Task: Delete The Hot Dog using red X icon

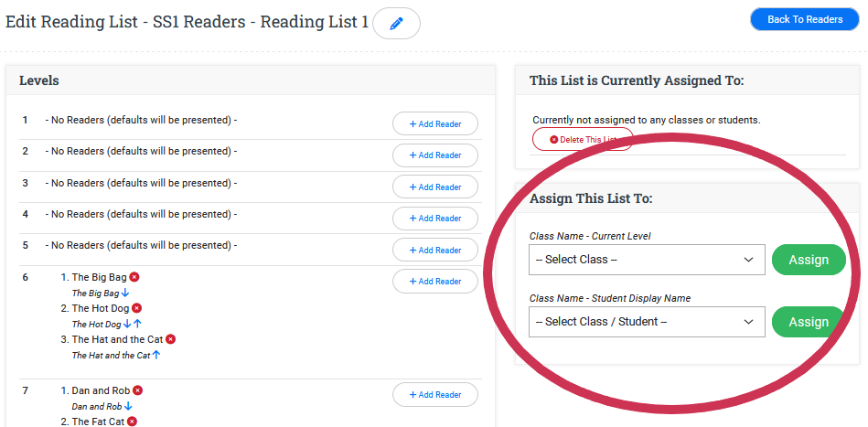Action: (x=137, y=308)
